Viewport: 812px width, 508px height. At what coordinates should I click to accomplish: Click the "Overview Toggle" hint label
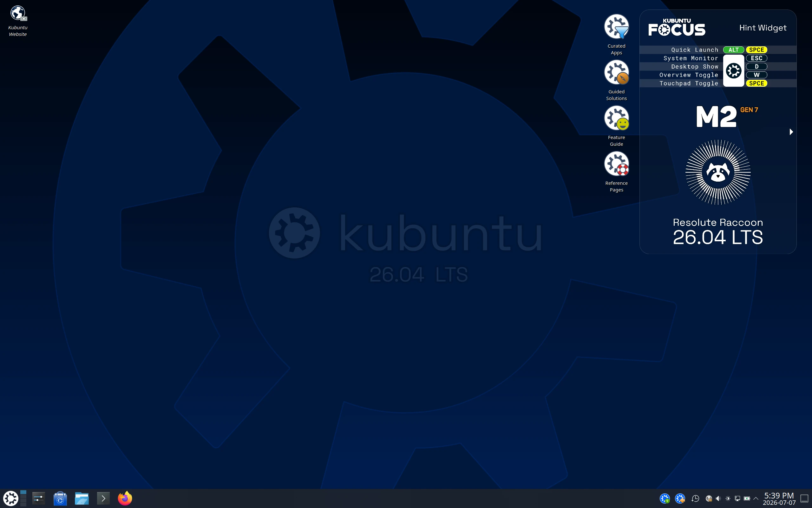coord(689,75)
